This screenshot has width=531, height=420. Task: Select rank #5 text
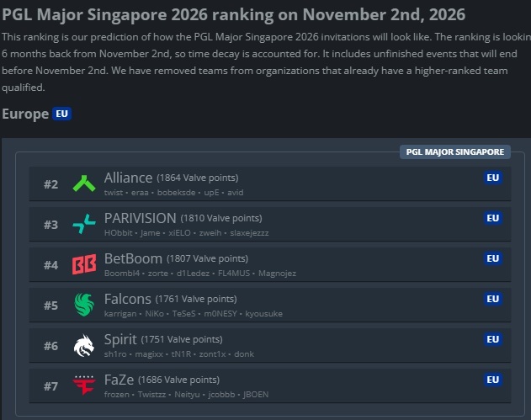(50, 306)
